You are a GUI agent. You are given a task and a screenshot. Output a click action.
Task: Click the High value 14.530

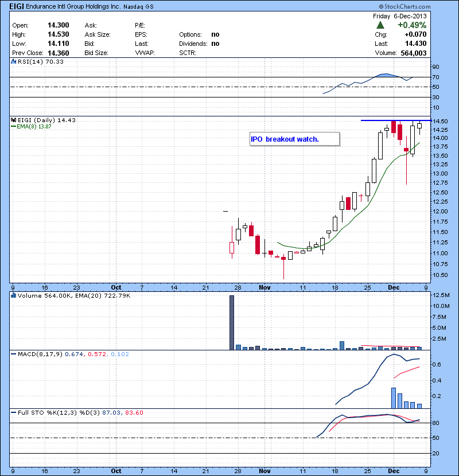pos(59,34)
